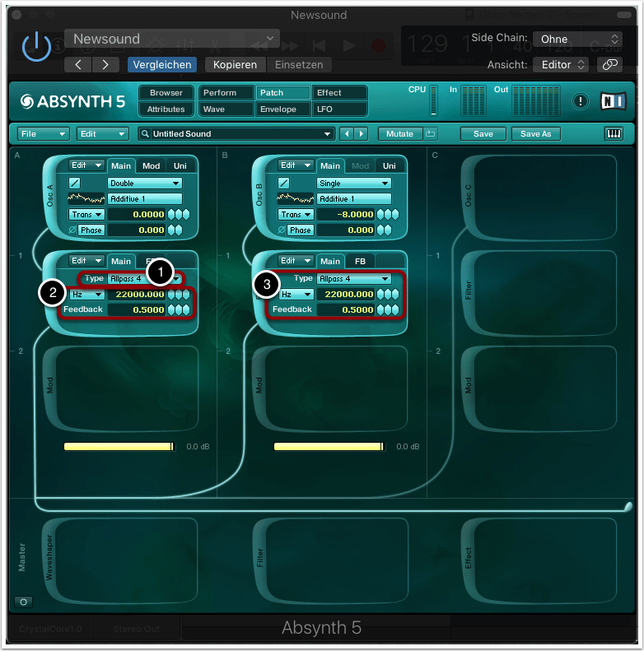
Task: Switch to the Wave tab
Action: coord(226,109)
